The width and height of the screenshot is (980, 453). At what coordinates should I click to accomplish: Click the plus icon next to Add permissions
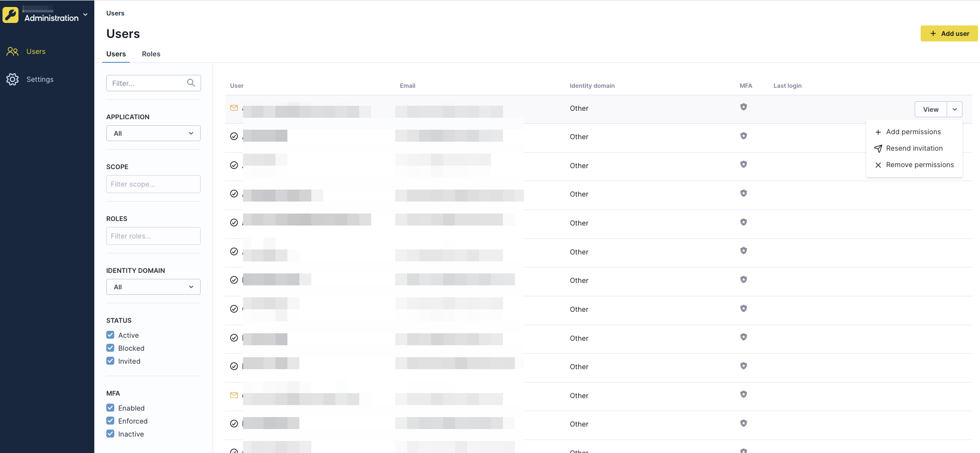coord(878,132)
